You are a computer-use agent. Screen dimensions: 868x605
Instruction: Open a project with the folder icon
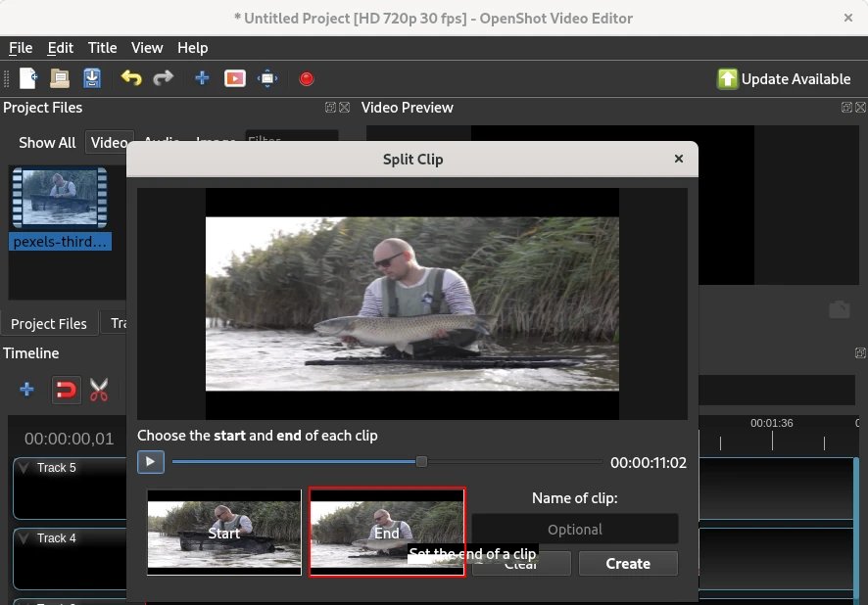coord(60,78)
